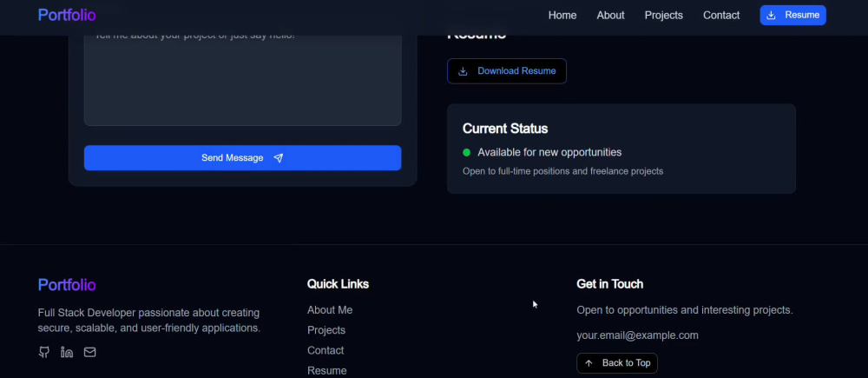
Task: Open Contact in the navigation bar
Action: pos(721,16)
